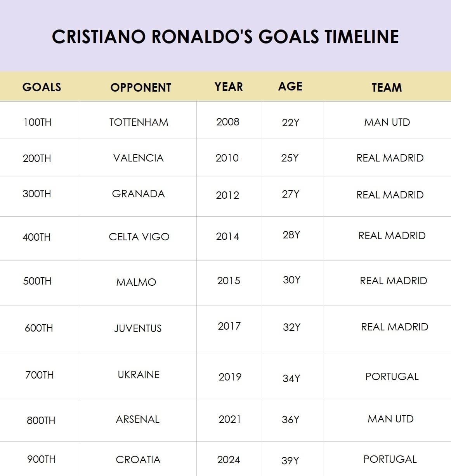The image size is (451, 476).
Task: Select the CROATIA opponent cell
Action: pyautogui.click(x=138, y=460)
